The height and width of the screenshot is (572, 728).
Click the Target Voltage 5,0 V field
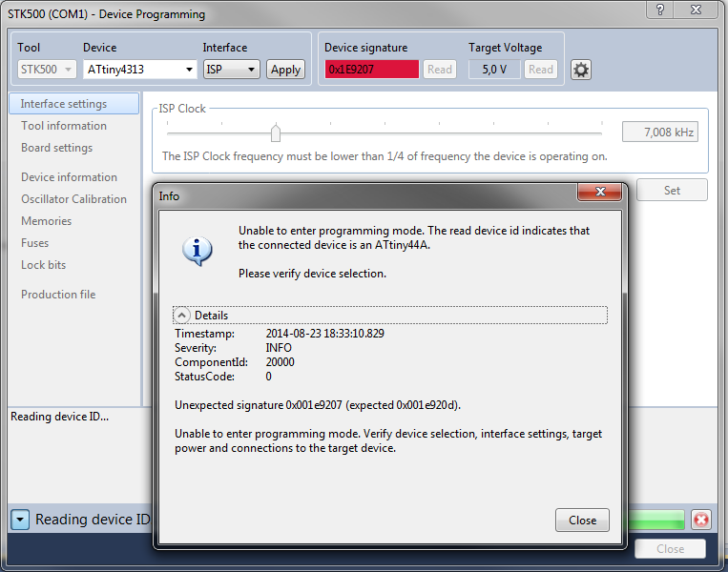(x=494, y=70)
